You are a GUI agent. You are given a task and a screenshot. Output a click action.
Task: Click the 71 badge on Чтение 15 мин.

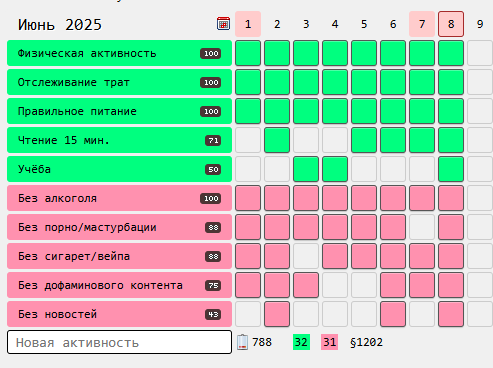(213, 140)
